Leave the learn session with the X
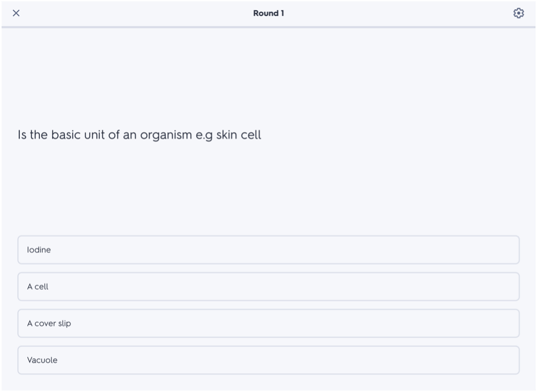Screen dimensions: 538x392 (16, 13)
